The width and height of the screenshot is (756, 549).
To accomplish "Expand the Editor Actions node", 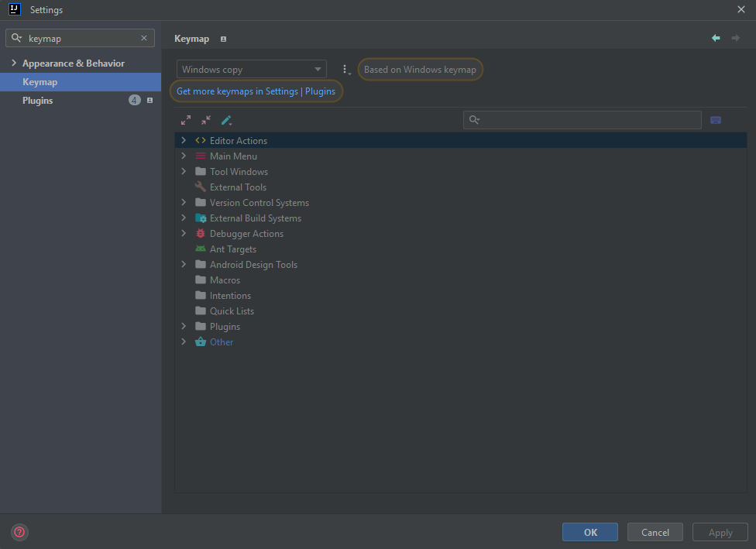I will tap(184, 140).
